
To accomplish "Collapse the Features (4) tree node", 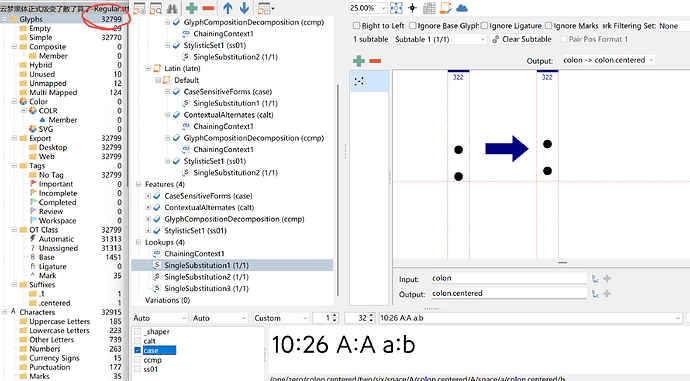I will click(138, 184).
